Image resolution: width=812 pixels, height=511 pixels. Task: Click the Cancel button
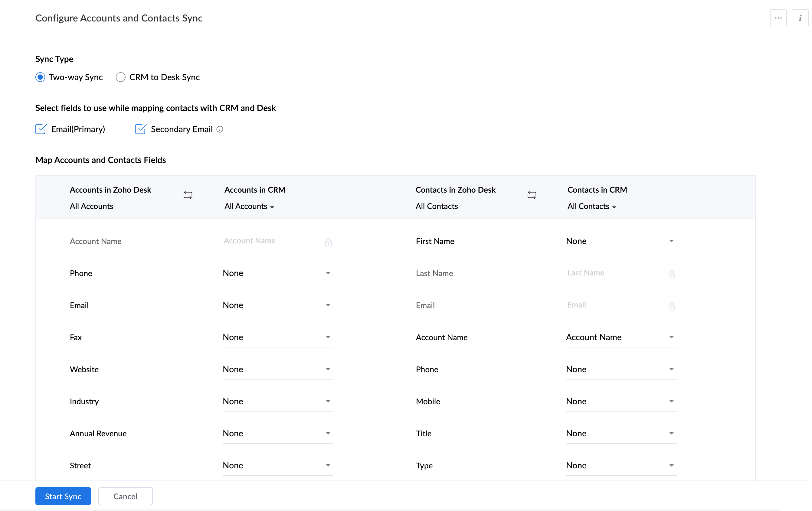pyautogui.click(x=125, y=496)
